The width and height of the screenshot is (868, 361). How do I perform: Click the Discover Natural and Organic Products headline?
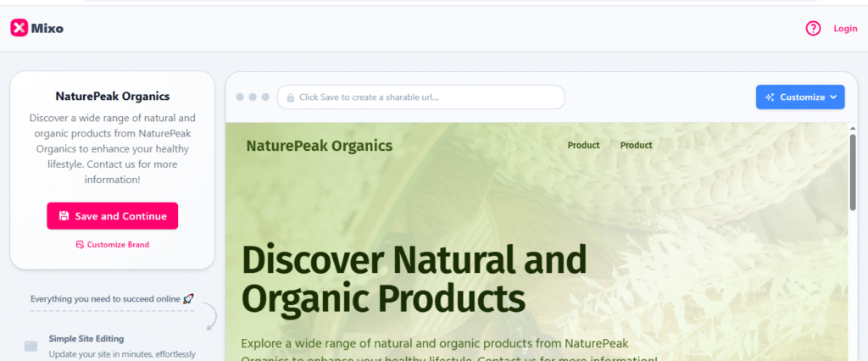pos(414,279)
